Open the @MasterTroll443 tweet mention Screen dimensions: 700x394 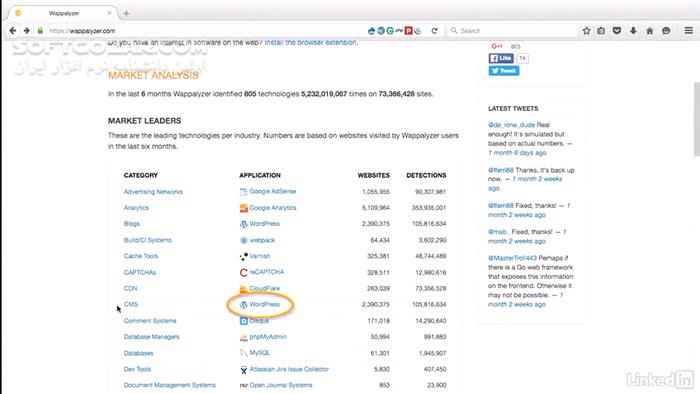[512, 258]
